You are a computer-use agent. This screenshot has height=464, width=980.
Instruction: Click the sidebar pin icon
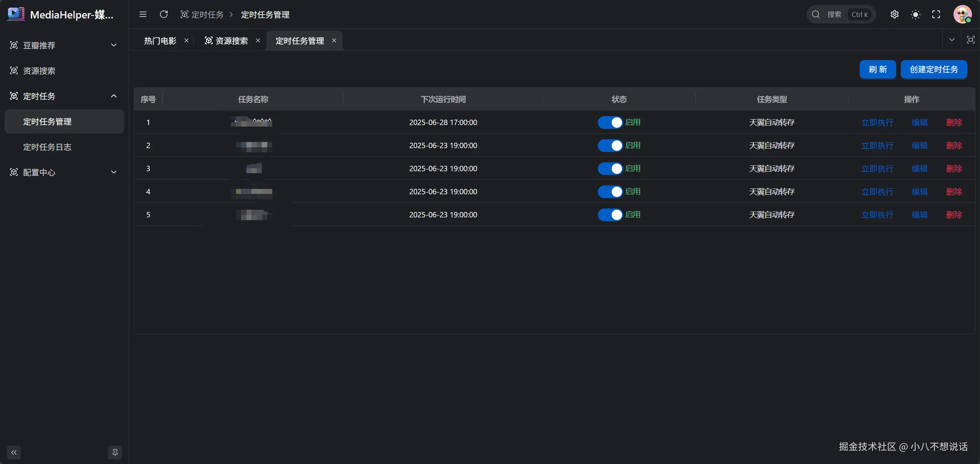point(115,452)
